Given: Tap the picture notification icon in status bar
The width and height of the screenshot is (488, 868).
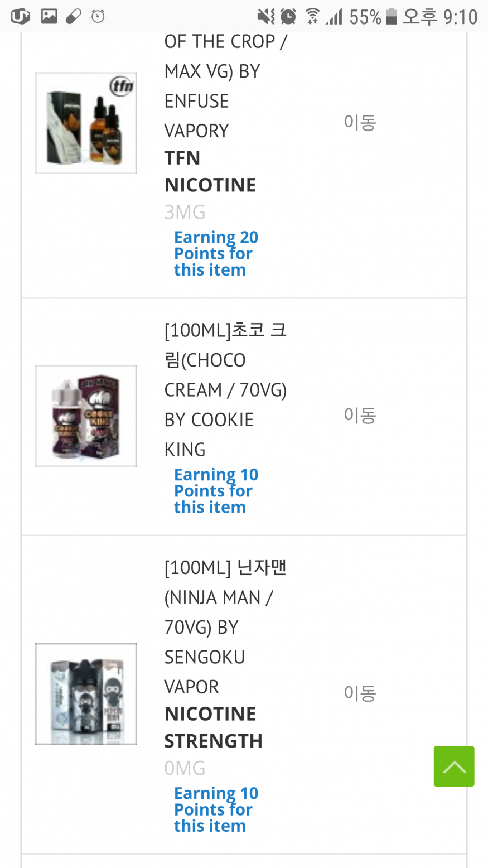Looking at the screenshot, I should click(49, 17).
